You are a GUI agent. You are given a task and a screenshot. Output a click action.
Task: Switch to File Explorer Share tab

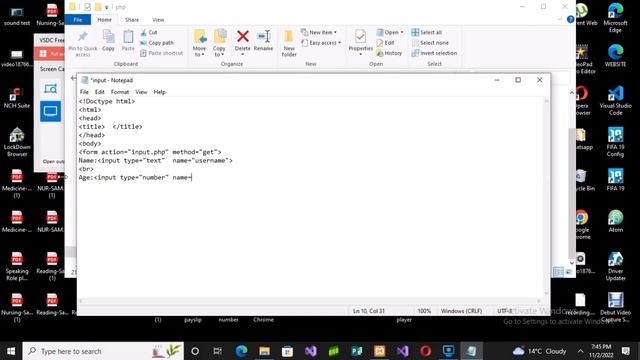(x=132, y=20)
